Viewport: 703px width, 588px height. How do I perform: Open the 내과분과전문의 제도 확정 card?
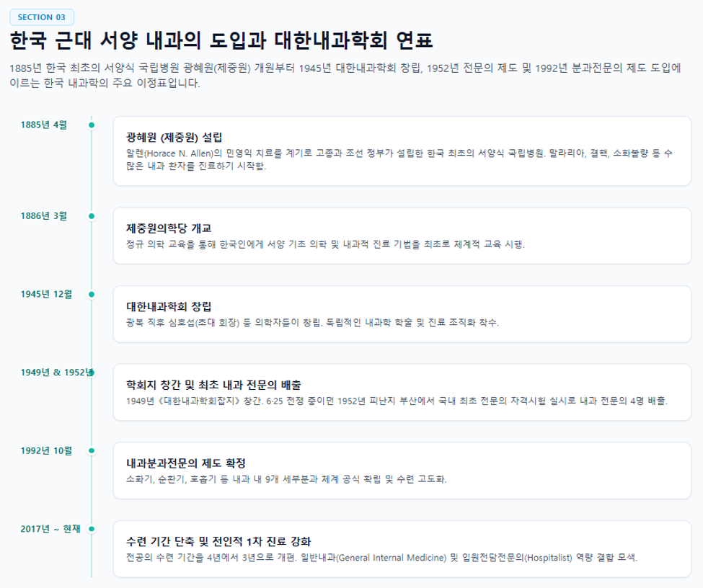pos(402,471)
